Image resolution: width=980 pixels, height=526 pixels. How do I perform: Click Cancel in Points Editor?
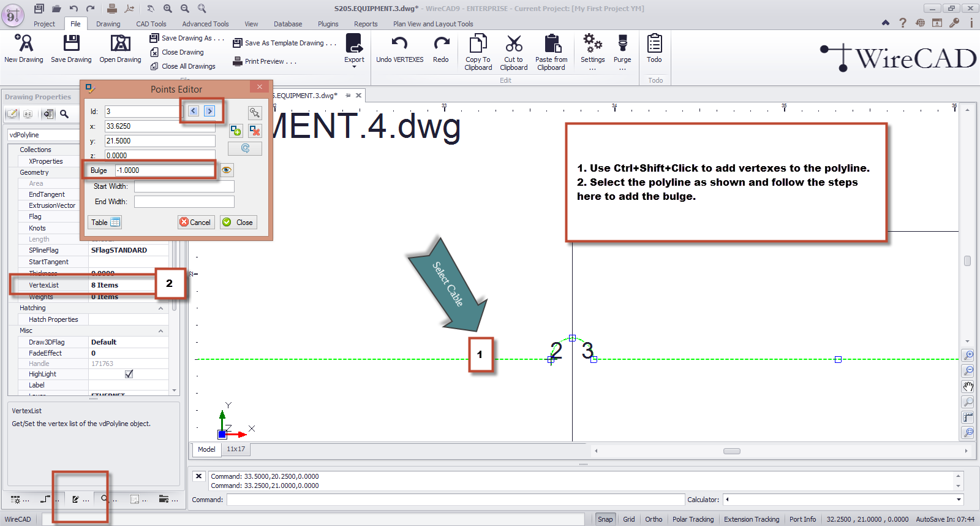(x=196, y=222)
